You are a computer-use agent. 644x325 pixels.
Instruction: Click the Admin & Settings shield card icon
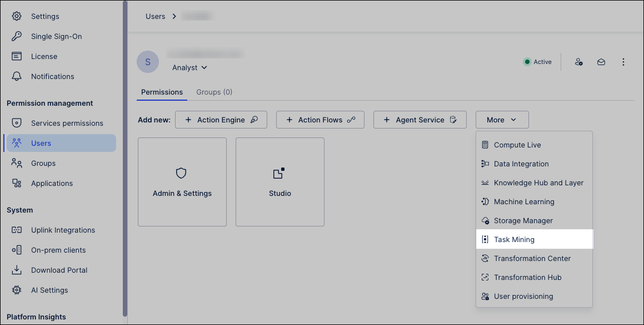click(182, 173)
